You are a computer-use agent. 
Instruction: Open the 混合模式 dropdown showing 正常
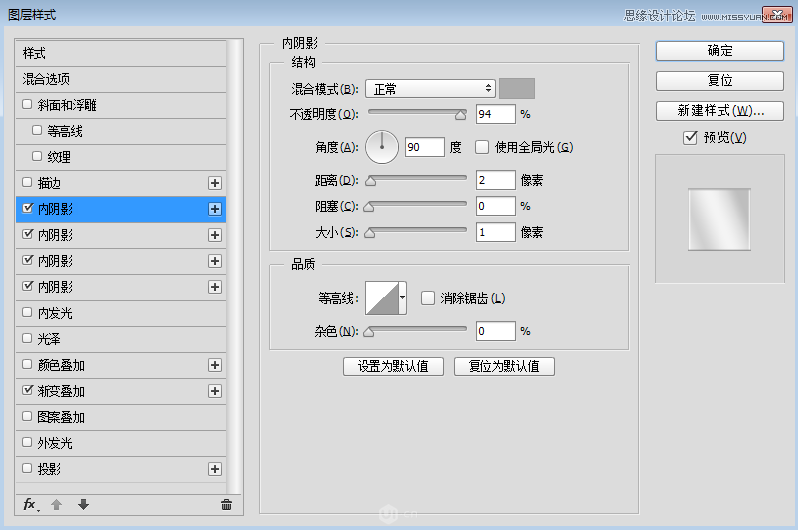[430, 89]
